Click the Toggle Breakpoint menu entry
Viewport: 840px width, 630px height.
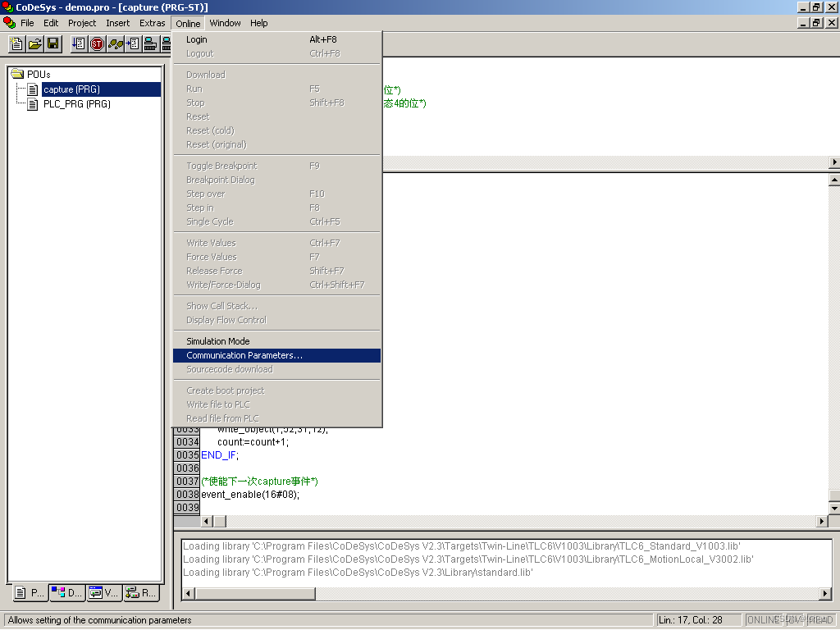coord(277,166)
